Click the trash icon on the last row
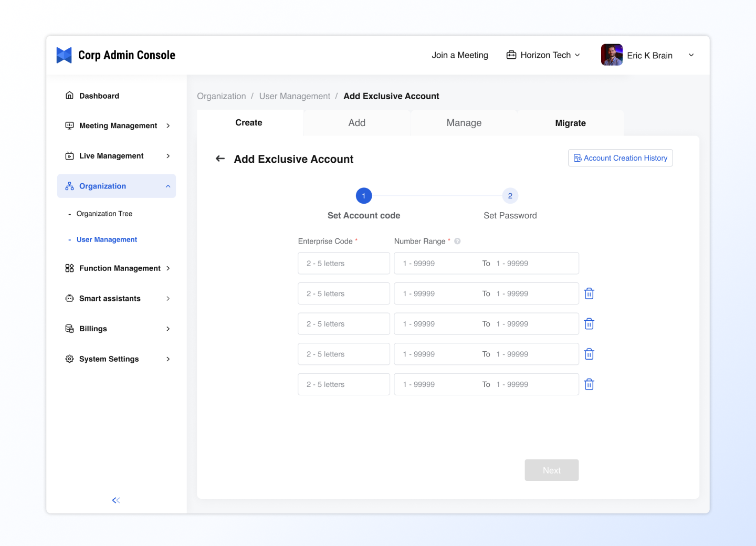Image resolution: width=756 pixels, height=546 pixels. pos(589,384)
